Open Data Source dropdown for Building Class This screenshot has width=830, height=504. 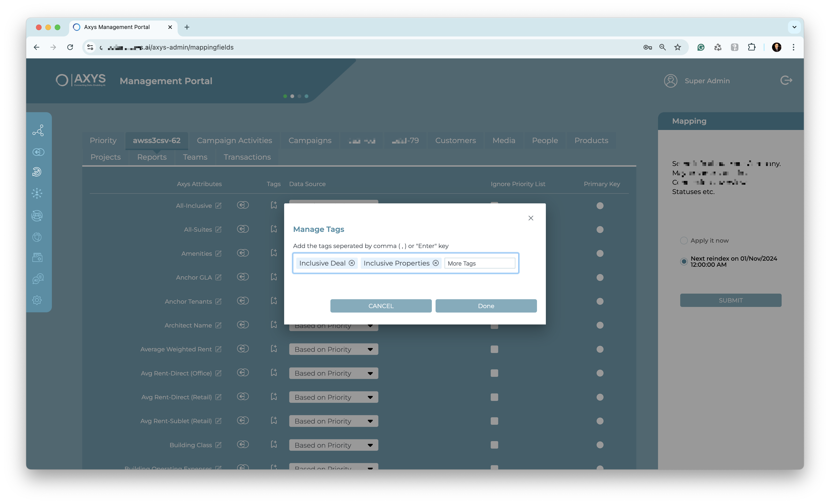[x=333, y=445]
